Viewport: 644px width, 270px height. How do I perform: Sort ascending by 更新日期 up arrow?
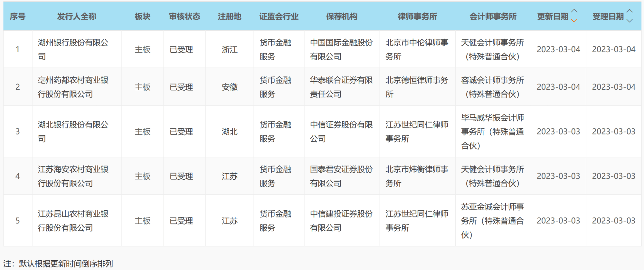(574, 11)
